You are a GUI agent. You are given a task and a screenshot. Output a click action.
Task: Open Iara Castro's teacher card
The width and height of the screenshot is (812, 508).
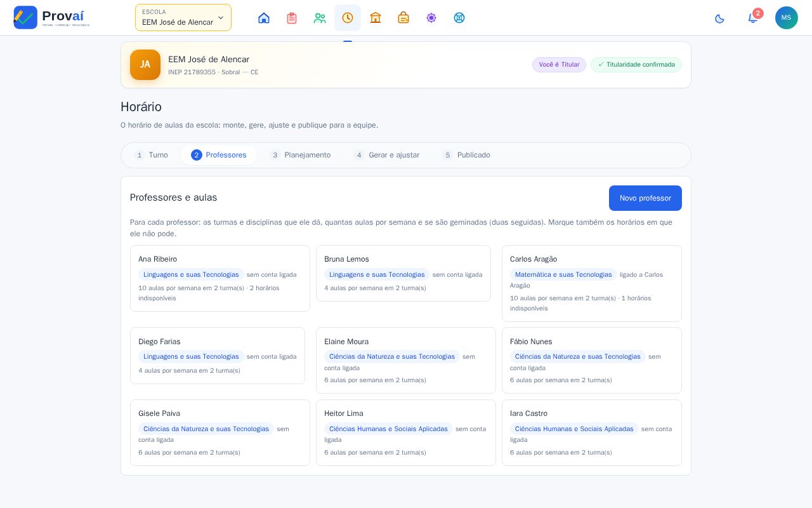pyautogui.click(x=592, y=432)
